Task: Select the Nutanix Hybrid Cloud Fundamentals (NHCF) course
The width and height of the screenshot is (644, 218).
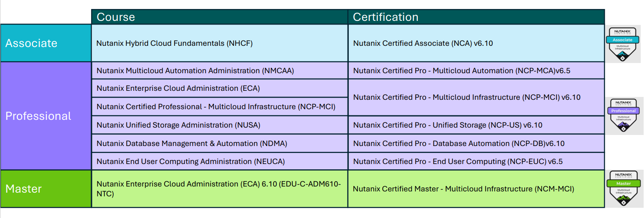Action: (x=175, y=43)
